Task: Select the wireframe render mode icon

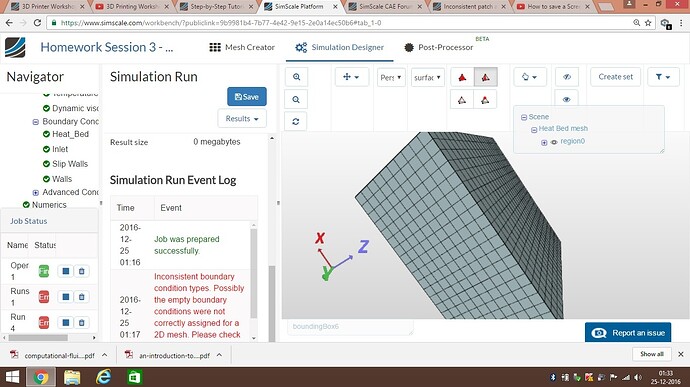Action: (462, 100)
